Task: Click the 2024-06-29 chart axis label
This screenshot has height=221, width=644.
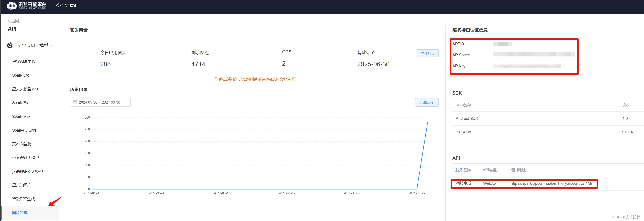Action: click(x=416, y=193)
